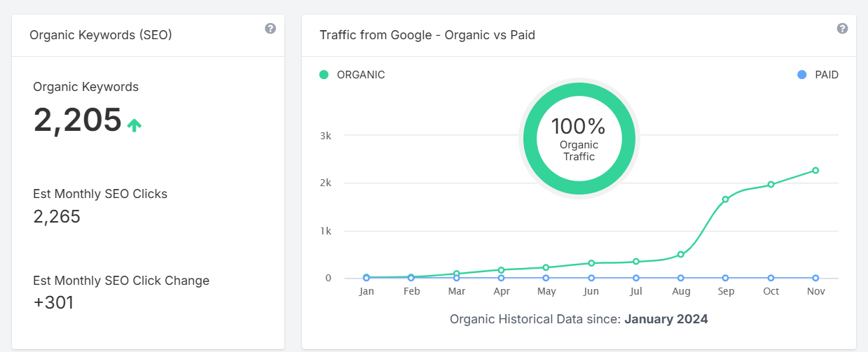Select the Nov organic data point
The image size is (868, 352).
pyautogui.click(x=815, y=170)
